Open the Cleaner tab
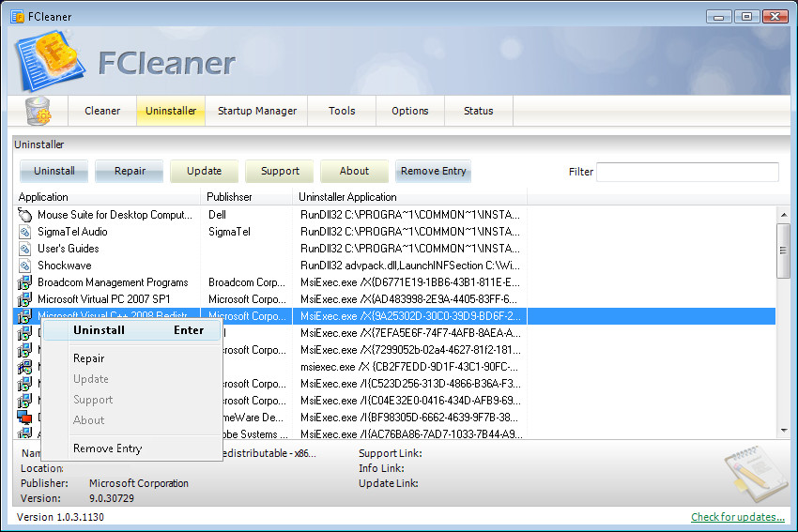The width and height of the screenshot is (798, 532). (102, 111)
